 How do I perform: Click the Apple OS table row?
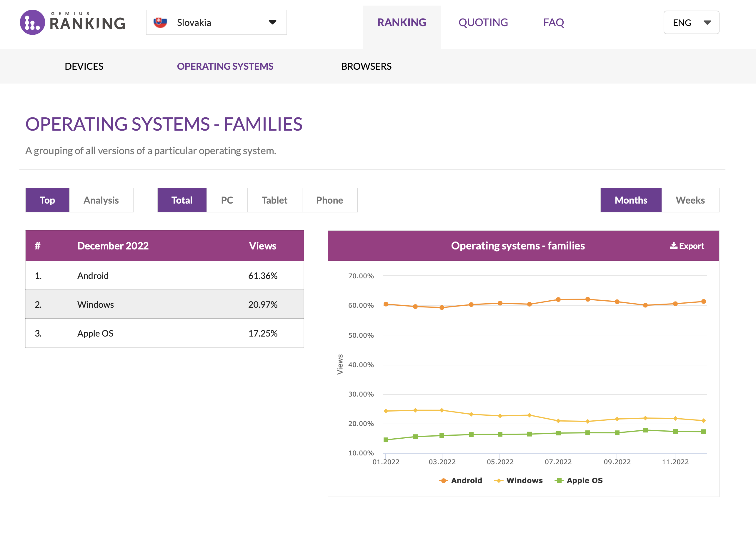[x=164, y=333]
